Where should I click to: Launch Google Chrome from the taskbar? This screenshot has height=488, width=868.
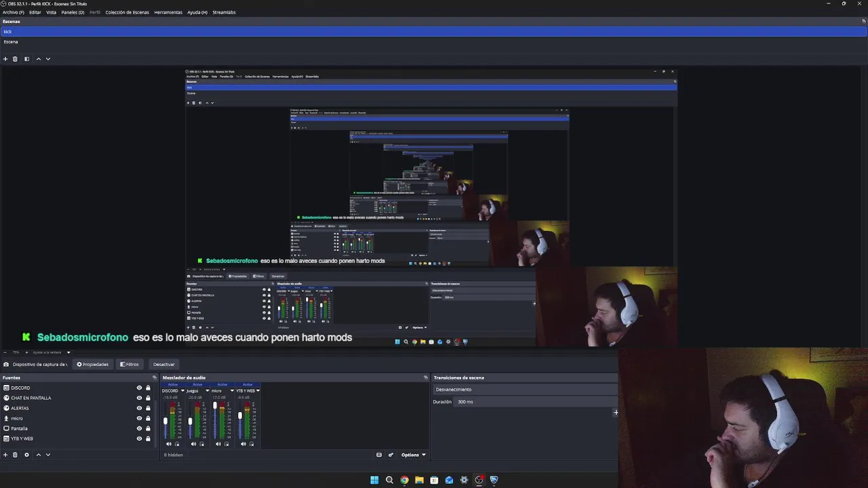(x=404, y=480)
